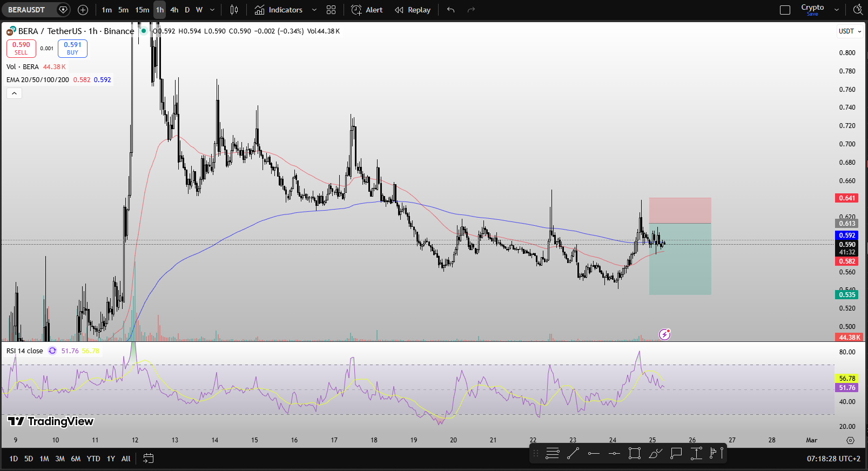Toggle the fullscreen layout square button
The width and height of the screenshot is (868, 471).
point(785,10)
